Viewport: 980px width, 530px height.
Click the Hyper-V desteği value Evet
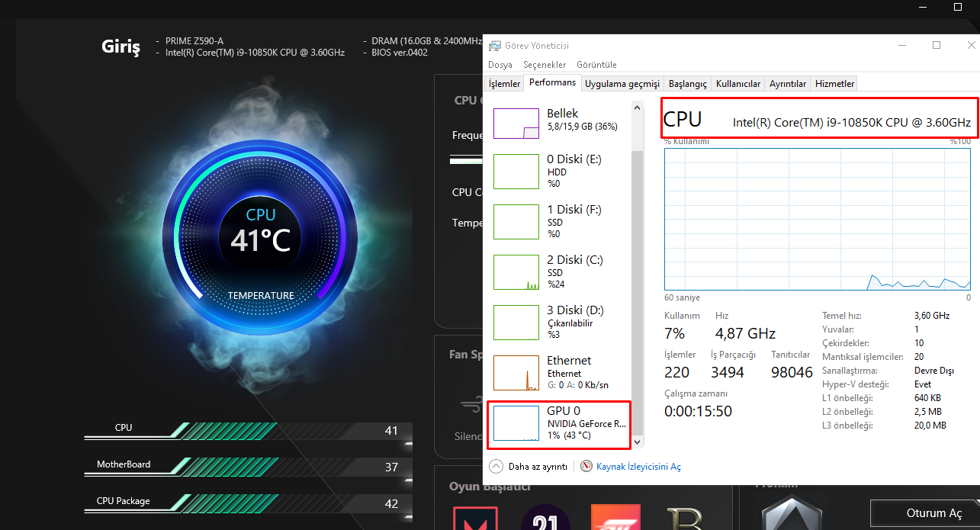point(922,384)
